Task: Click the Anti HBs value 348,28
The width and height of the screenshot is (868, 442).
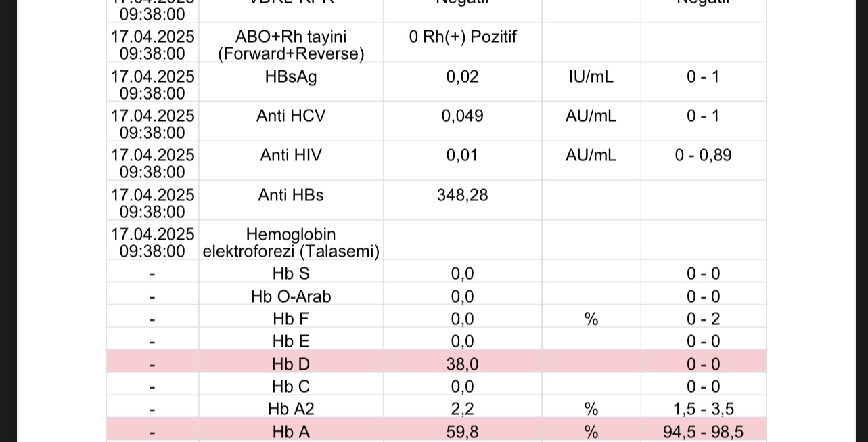Action: pos(463,196)
